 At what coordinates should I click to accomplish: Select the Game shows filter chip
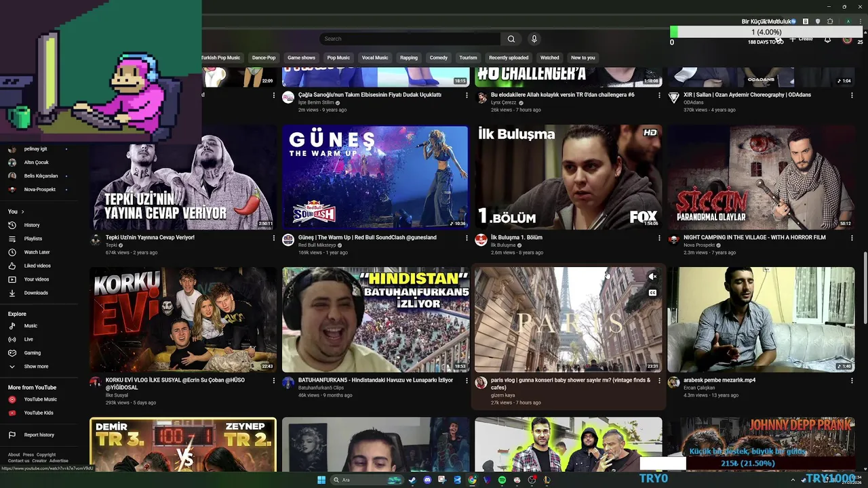[301, 58]
